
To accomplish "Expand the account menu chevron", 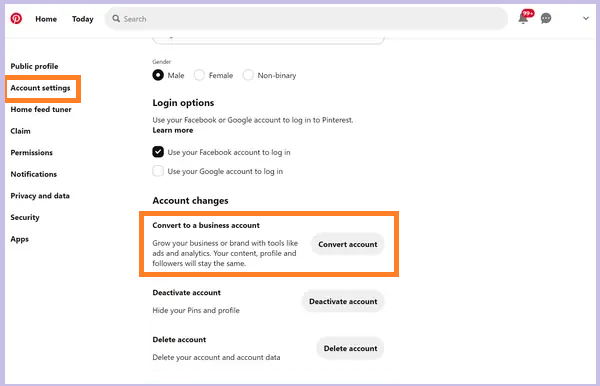I will click(x=586, y=18).
